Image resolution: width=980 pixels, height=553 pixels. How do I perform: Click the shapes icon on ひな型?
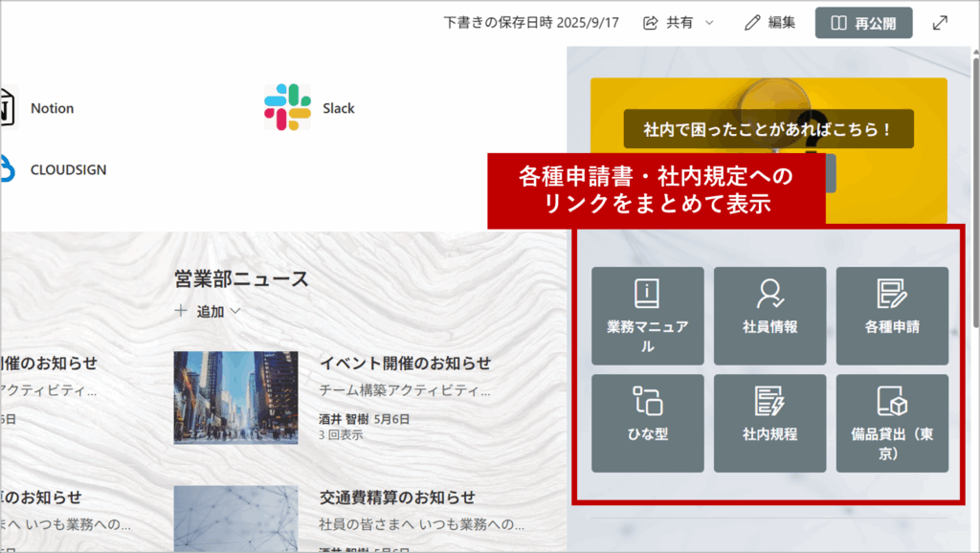click(x=648, y=401)
